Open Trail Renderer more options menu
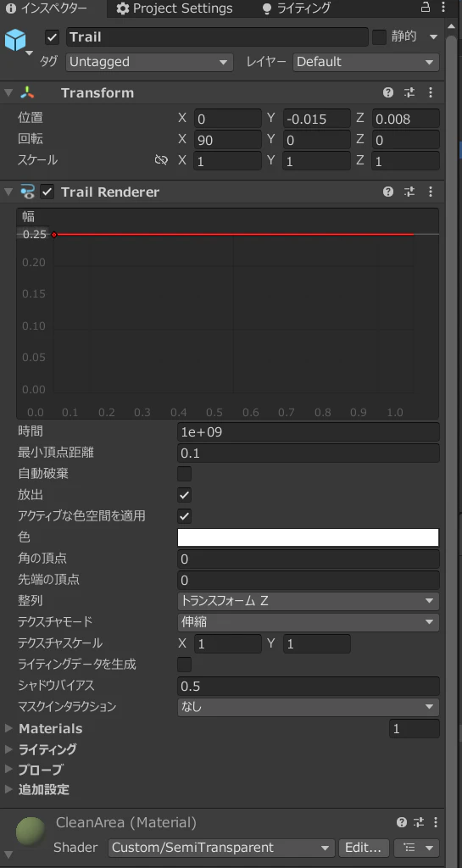 point(431,192)
